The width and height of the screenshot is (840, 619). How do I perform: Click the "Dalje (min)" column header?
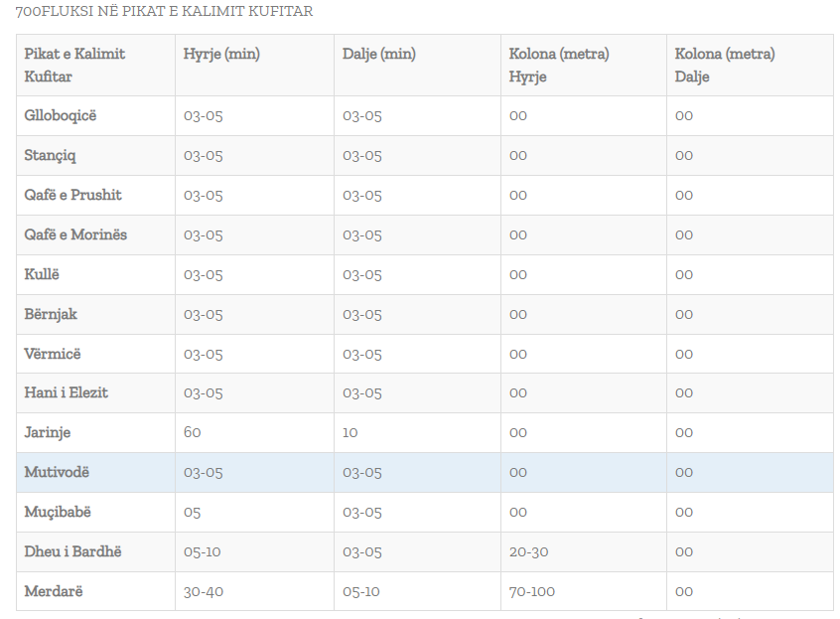380,54
